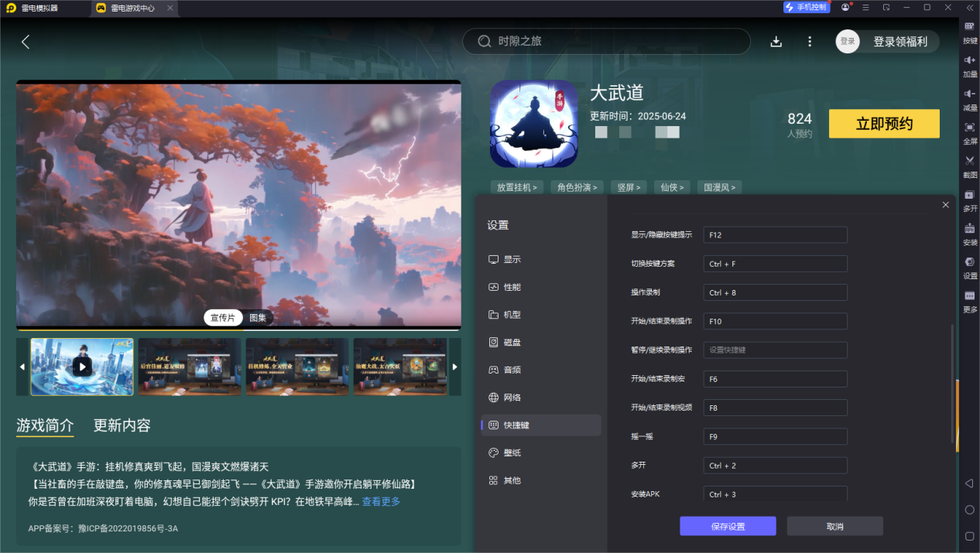
Task: Click Android home circle button
Action: [x=969, y=510]
